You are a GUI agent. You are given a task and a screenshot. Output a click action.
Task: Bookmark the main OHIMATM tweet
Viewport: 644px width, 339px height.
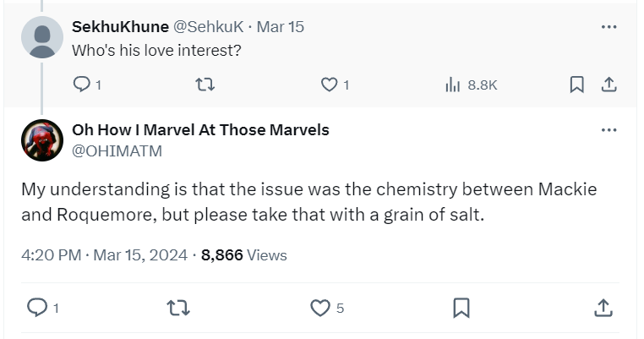click(461, 308)
